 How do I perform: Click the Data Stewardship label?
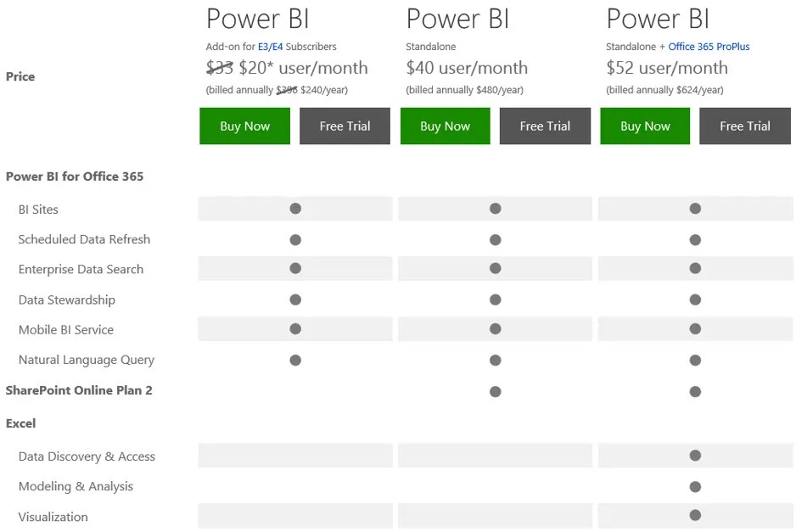(x=66, y=300)
